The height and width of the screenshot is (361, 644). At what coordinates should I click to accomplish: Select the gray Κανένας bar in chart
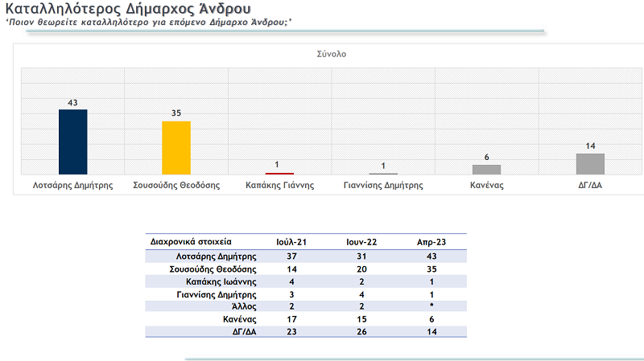tap(486, 169)
